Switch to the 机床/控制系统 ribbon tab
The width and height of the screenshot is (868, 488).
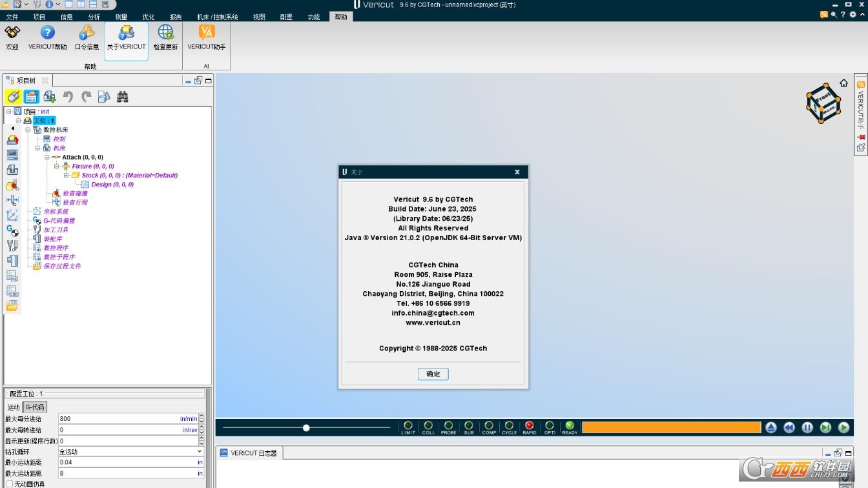tap(218, 17)
